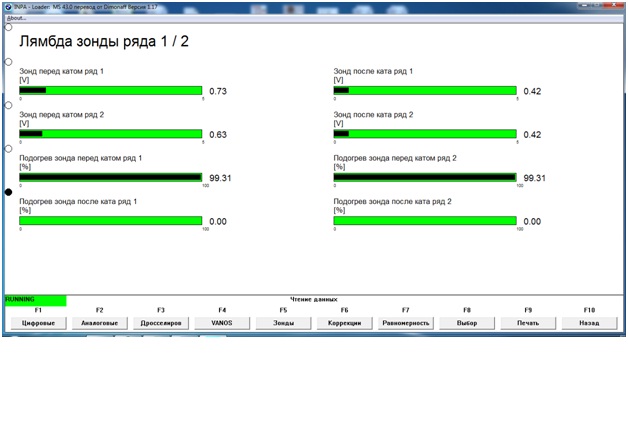Print via F9 Печать button
The width and height of the screenshot is (628, 430).
point(528,323)
